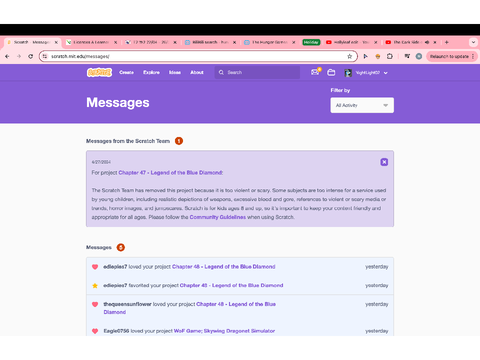
Task: Dismiss the Scratch Team message with X
Action: click(384, 162)
